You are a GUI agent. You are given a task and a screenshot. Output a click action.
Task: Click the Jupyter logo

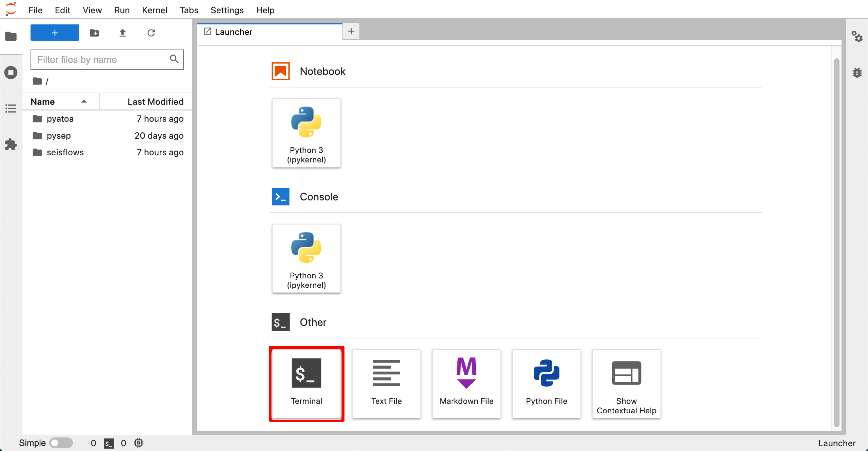point(11,9)
